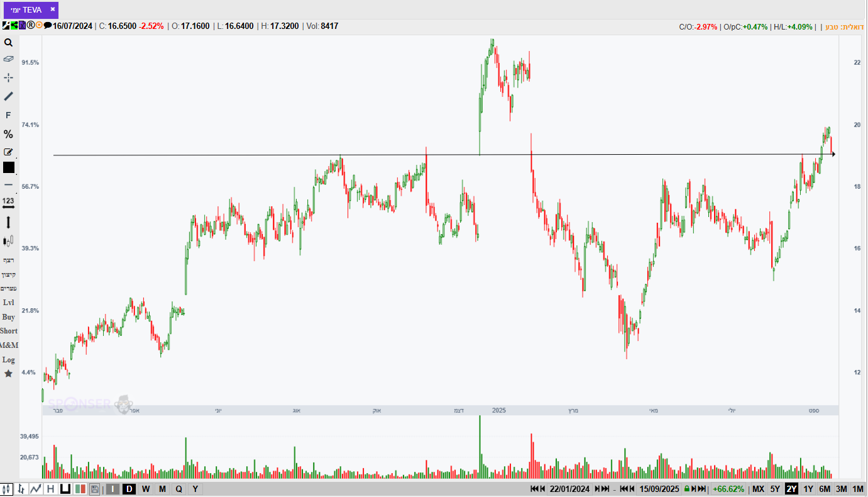The width and height of the screenshot is (868, 497).
Task: Jump start date to first with double-arrow
Action: (535, 489)
